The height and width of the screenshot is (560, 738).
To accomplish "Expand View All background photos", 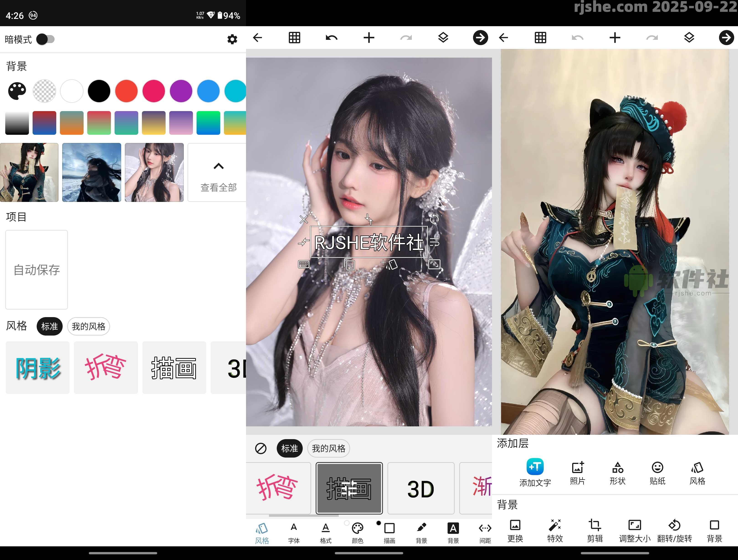I will [218, 172].
